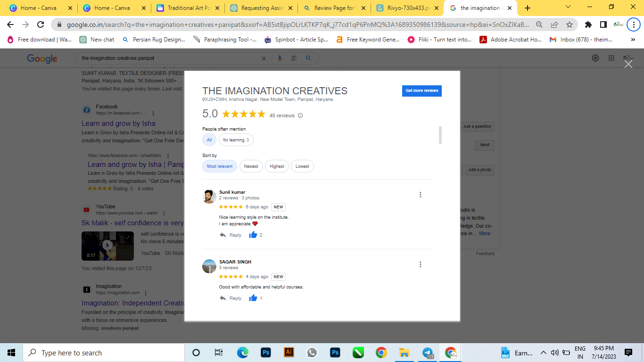Image resolution: width=644 pixels, height=362 pixels.
Task: Open 'Learn and grow by Isha' result
Action: [x=118, y=123]
